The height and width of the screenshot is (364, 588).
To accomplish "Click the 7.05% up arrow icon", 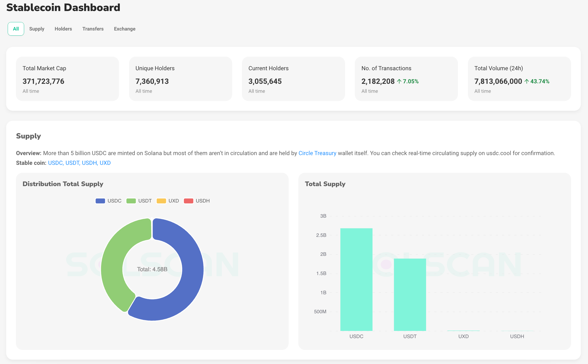I will pos(399,81).
